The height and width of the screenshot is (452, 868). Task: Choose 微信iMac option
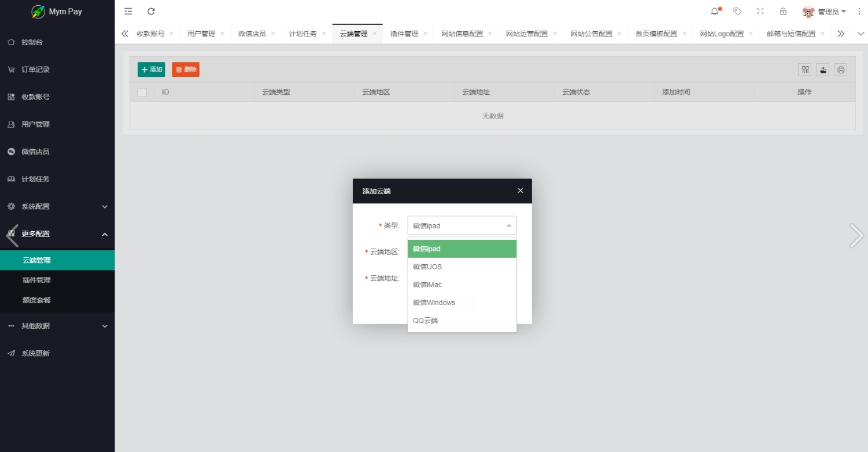(462, 285)
